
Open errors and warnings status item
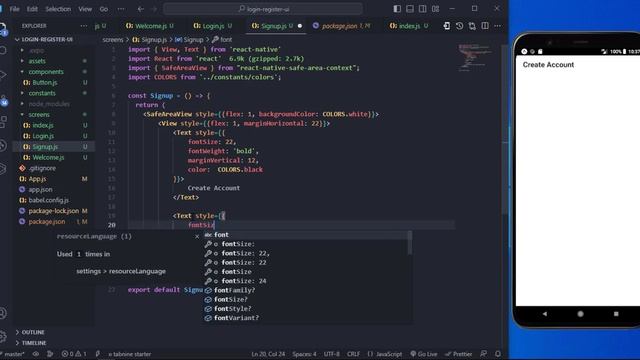tap(74, 354)
